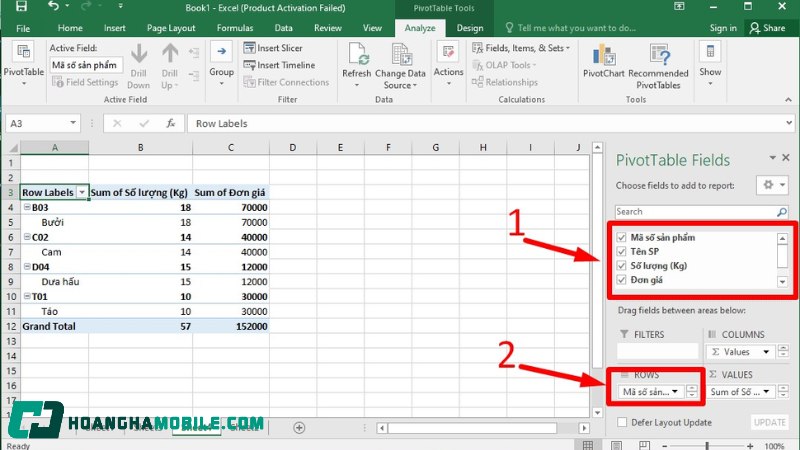Click the Search fields box

click(x=696, y=212)
